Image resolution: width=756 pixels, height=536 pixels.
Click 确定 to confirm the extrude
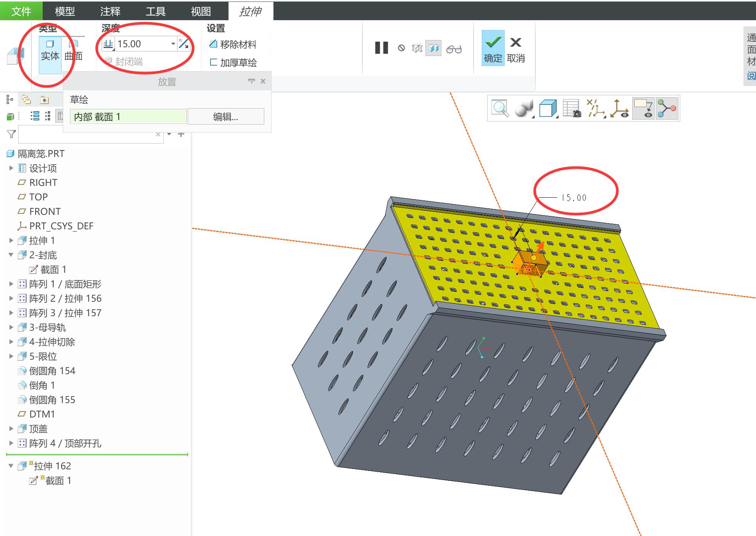[x=493, y=48]
